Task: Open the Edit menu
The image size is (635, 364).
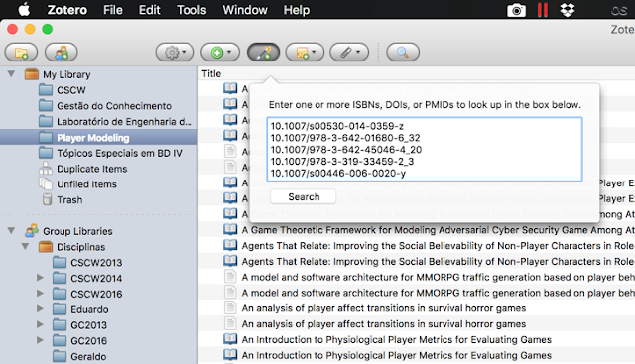Action: pos(150,9)
